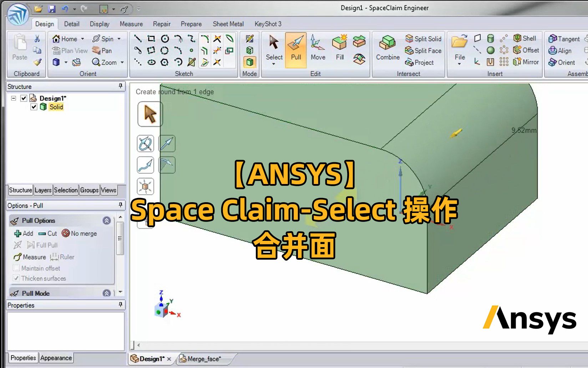Open the Combine tool
Viewport: 588px width, 368px height.
click(x=387, y=48)
